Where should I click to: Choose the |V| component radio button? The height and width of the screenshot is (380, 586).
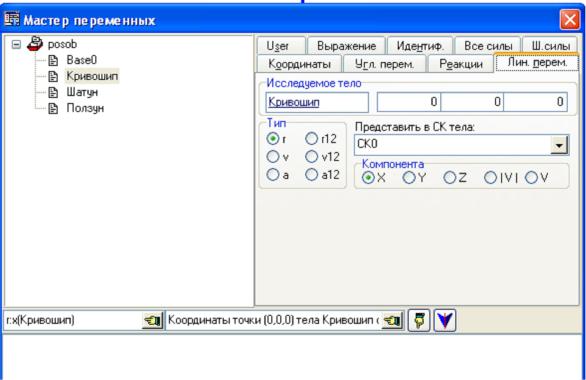point(490,177)
